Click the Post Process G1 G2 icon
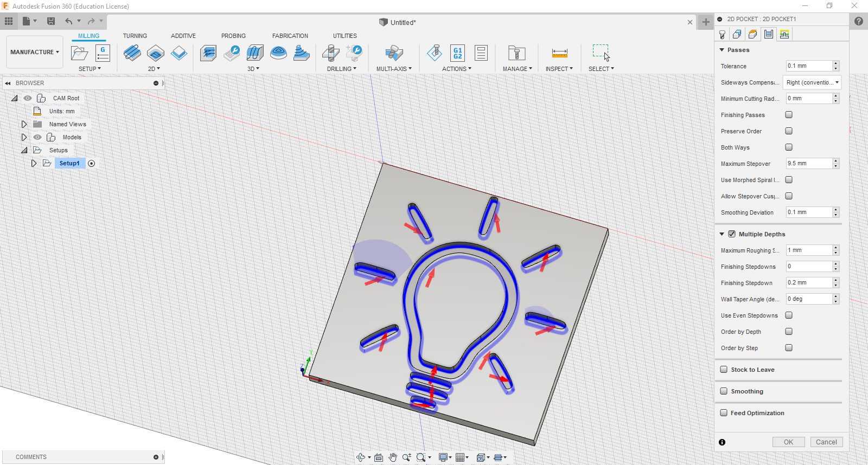 458,53
